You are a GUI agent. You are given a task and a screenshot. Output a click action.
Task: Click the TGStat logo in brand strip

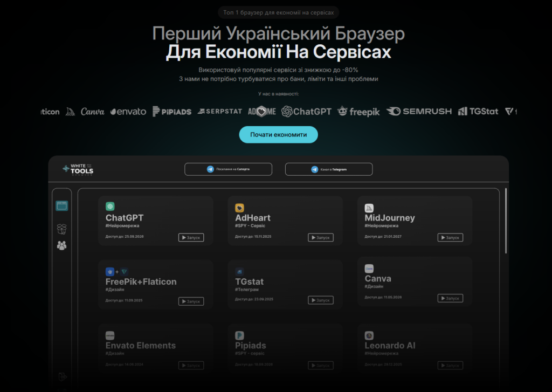[478, 111]
